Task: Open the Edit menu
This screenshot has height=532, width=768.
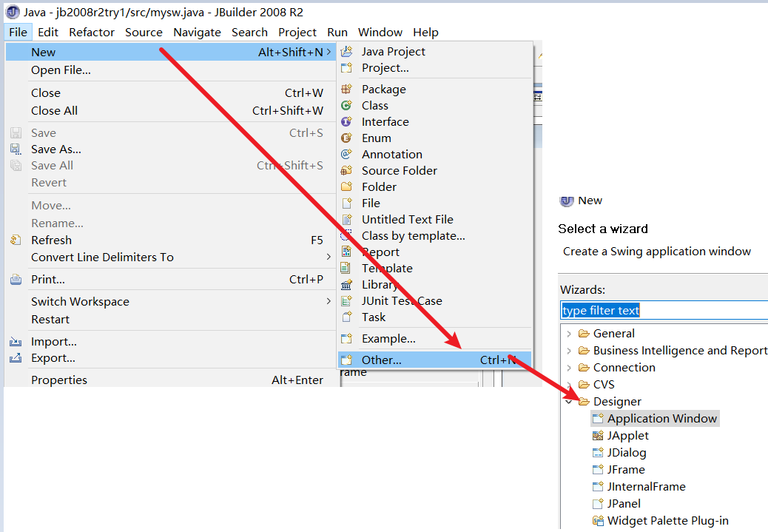Action: point(48,33)
